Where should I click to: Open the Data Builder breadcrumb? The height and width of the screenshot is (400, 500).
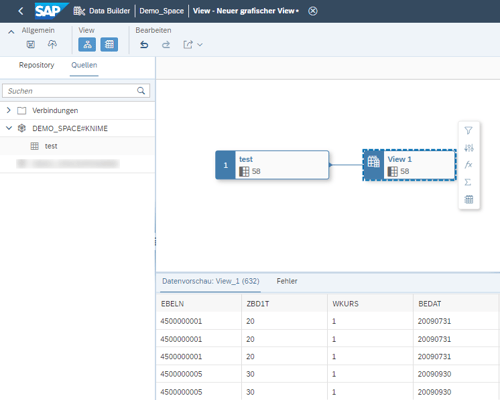coord(102,11)
